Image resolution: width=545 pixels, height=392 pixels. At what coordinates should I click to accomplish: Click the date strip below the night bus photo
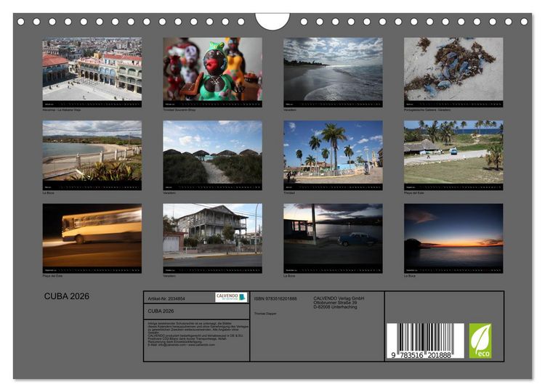point(92,270)
